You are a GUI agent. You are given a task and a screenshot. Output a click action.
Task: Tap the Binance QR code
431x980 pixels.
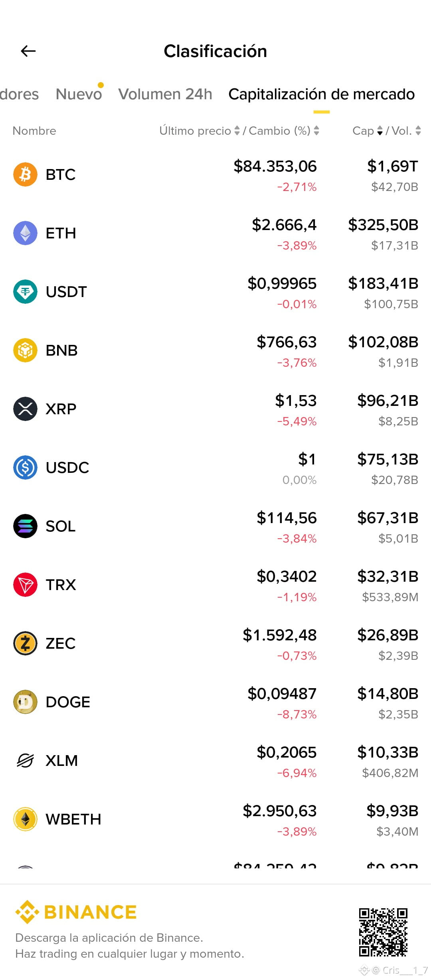383,932
